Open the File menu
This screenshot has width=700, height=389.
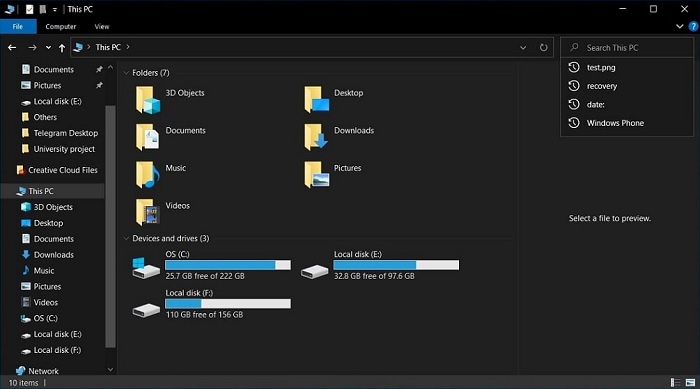point(18,26)
